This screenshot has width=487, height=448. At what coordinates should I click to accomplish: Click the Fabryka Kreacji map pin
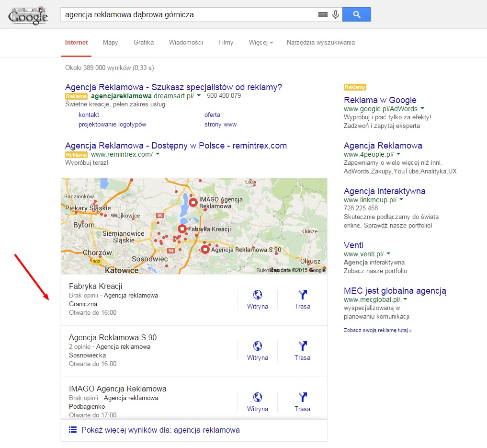click(x=182, y=229)
